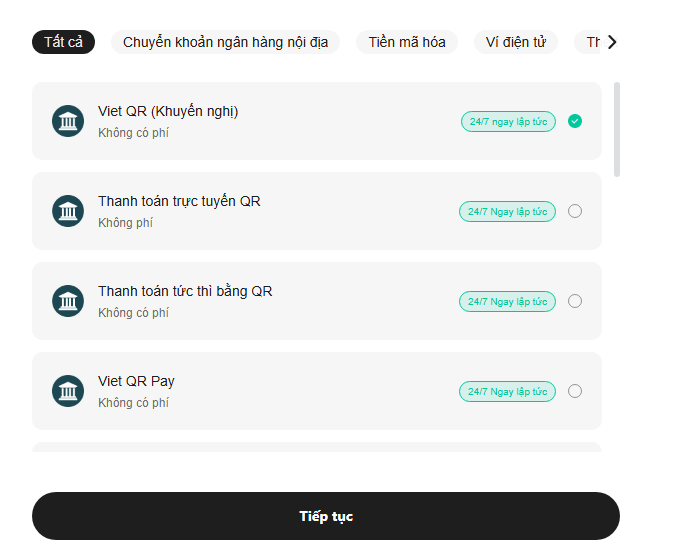Click the bank icon for Thanh toán tức thì bằng QR
Image resolution: width=696 pixels, height=560 pixels.
[x=68, y=301]
